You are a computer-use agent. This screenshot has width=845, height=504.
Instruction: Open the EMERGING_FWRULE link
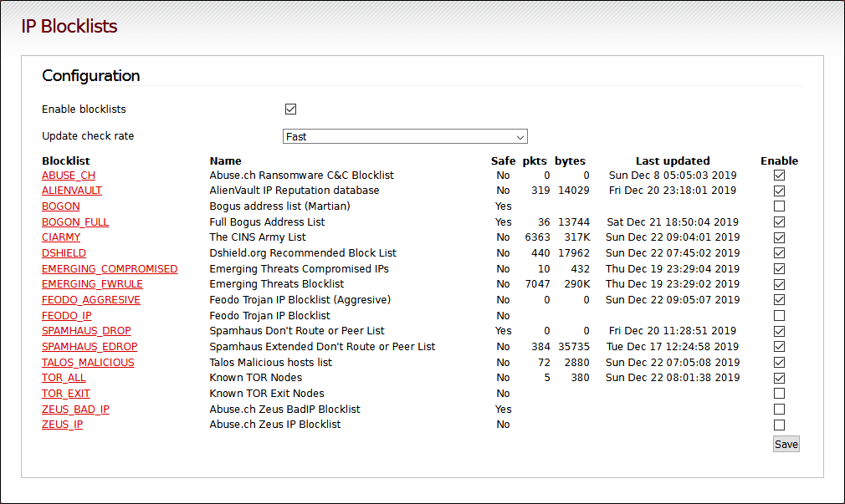click(x=92, y=284)
